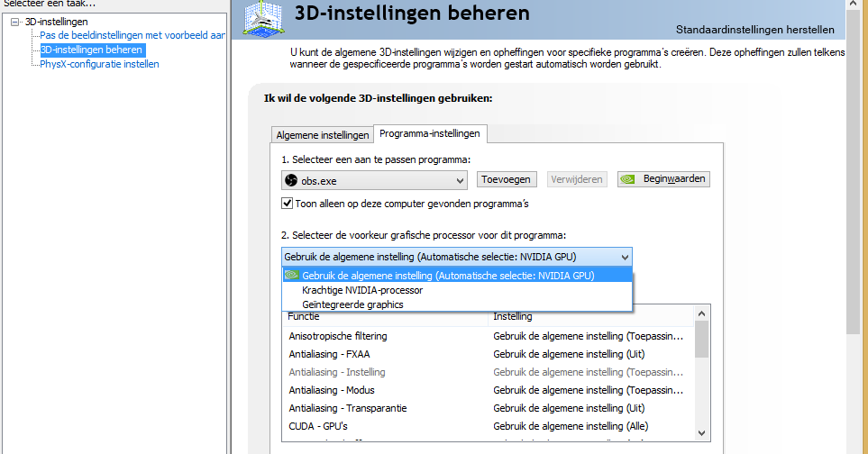Choose Krachtige NVIDIA-processor option
This screenshot has width=868, height=454.
pos(457,290)
